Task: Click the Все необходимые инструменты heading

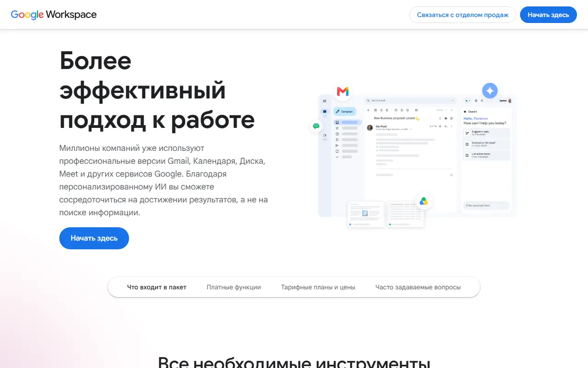Action: pos(294,362)
